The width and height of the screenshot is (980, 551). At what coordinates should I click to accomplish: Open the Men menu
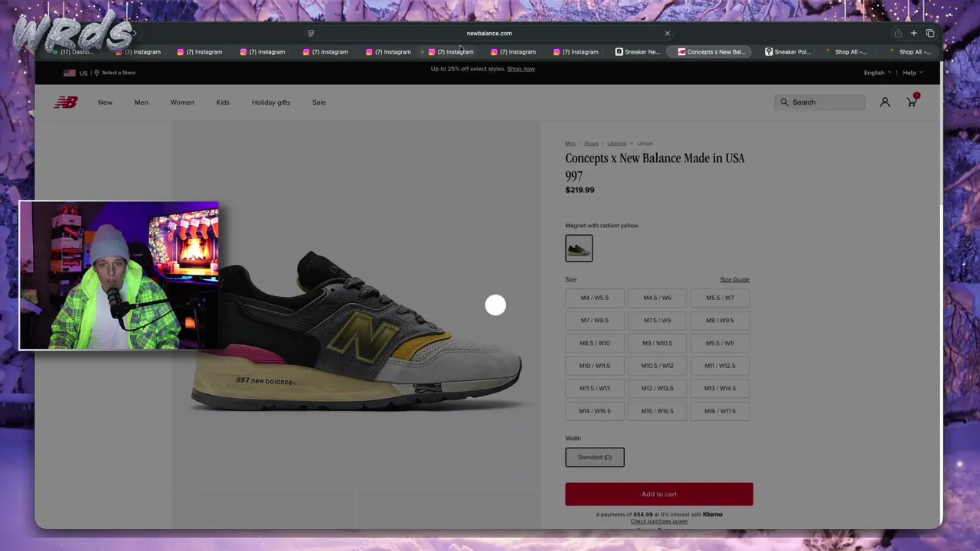tap(141, 102)
